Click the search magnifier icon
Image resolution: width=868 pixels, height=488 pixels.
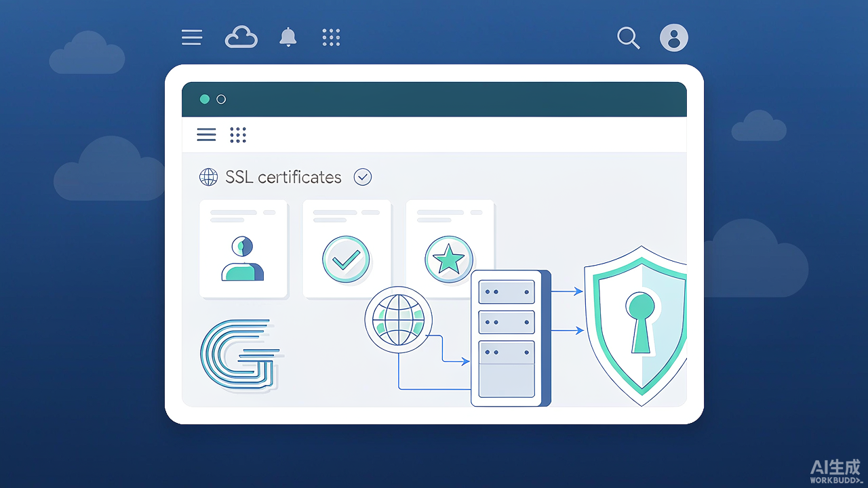tap(629, 38)
